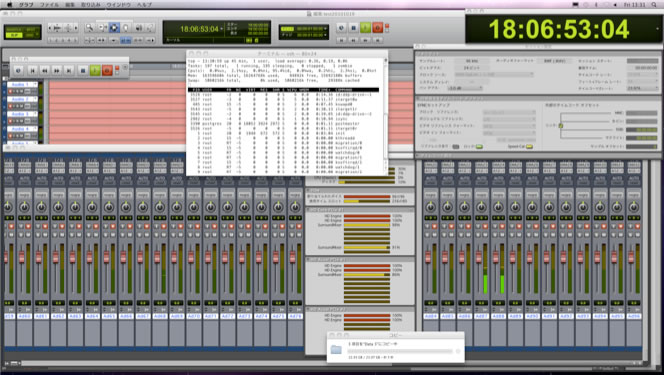664x375 pixels.
Task: Open Spotlight search in menu bar
Action: [x=654, y=5]
